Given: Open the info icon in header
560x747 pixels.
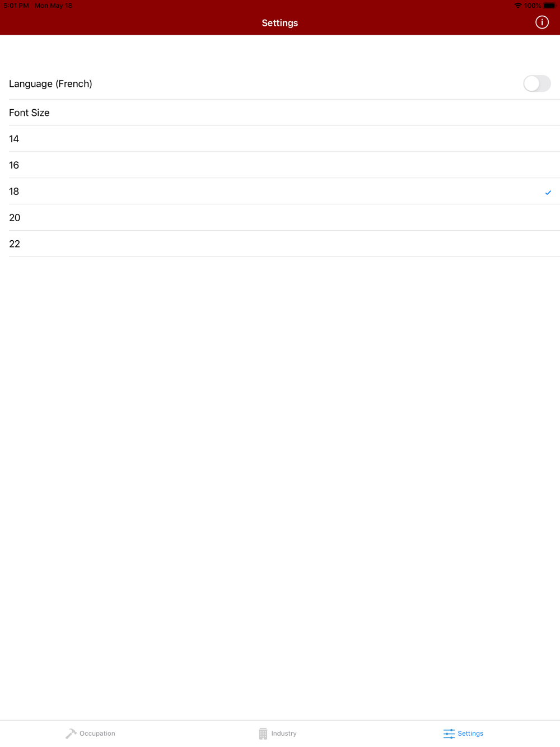Looking at the screenshot, I should (x=542, y=22).
